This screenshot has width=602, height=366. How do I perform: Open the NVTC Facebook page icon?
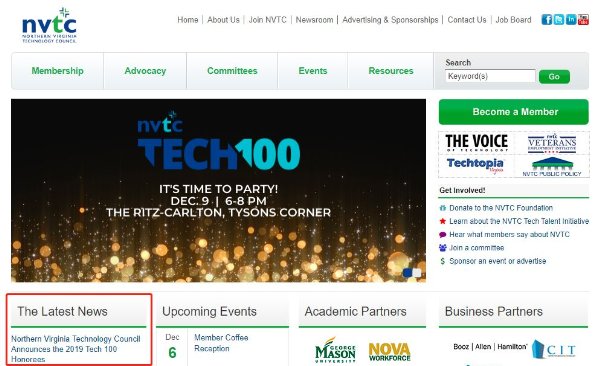pos(546,20)
